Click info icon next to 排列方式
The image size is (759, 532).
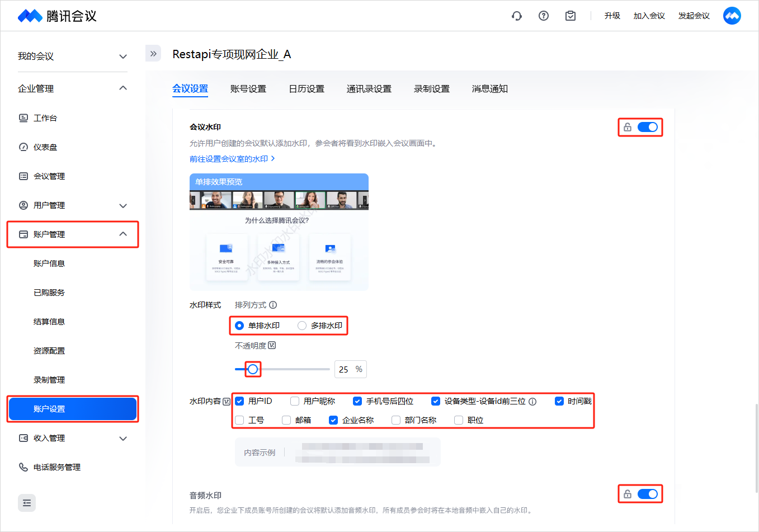(273, 305)
